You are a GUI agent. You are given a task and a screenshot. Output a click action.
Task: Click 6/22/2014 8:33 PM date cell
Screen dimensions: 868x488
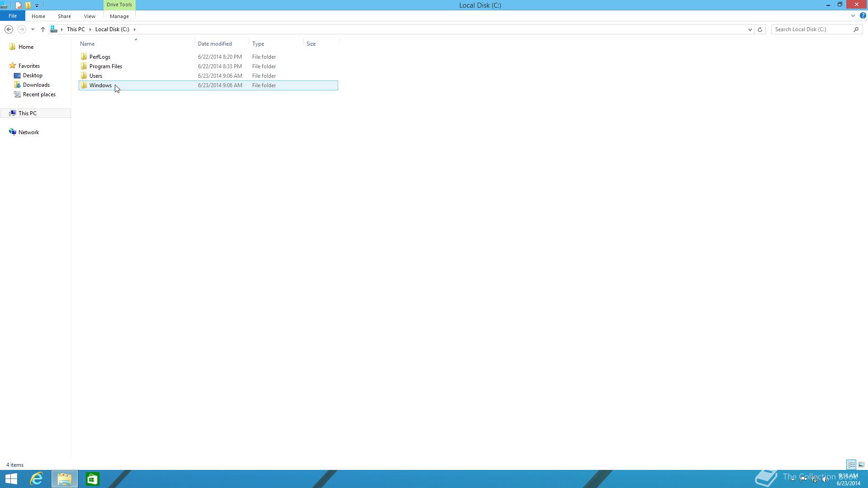coord(220,66)
